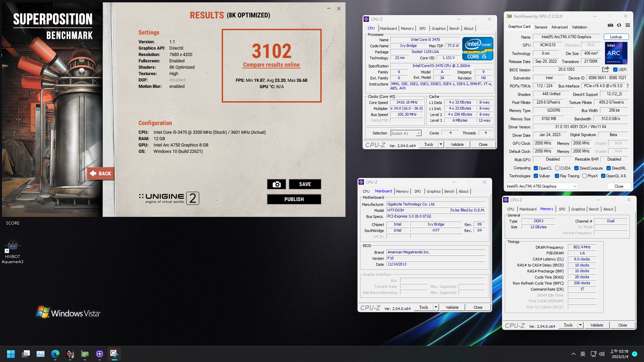
Task: Open the Tools dropdown arrow in CPU-Z Mainboard window
Action: point(436,307)
